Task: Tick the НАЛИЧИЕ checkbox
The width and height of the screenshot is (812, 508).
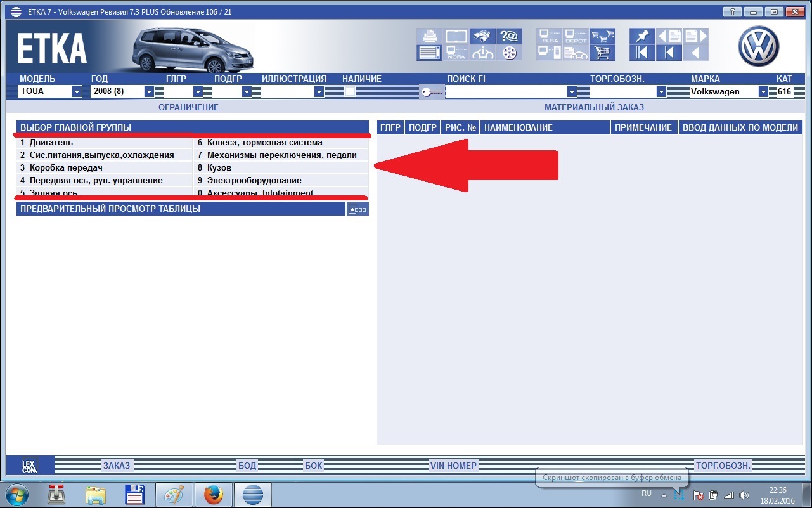Action: coord(350,91)
